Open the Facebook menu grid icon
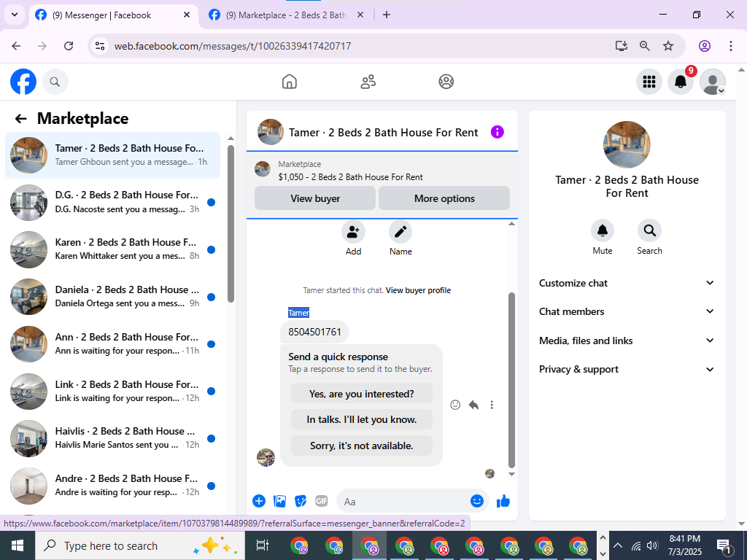The width and height of the screenshot is (747, 560). 649,82
